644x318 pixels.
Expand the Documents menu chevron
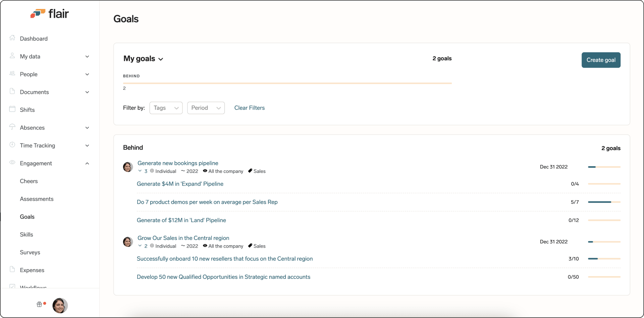click(87, 92)
